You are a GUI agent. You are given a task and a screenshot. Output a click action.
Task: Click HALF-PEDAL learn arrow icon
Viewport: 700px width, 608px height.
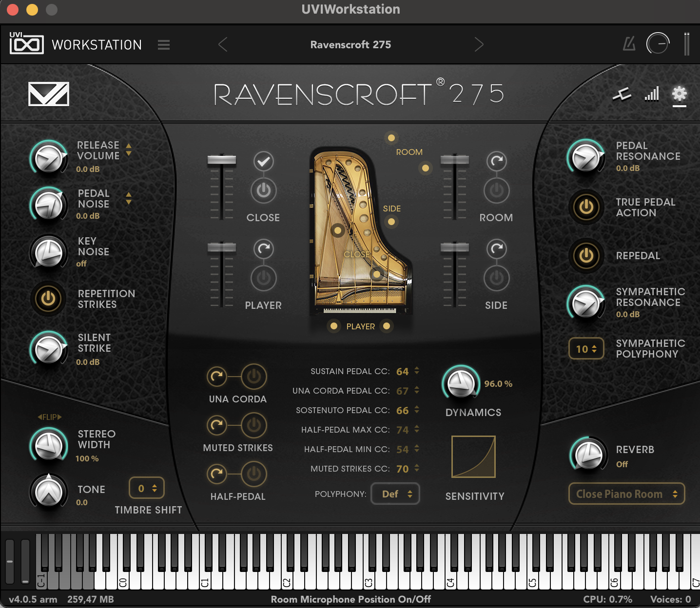[217, 474]
